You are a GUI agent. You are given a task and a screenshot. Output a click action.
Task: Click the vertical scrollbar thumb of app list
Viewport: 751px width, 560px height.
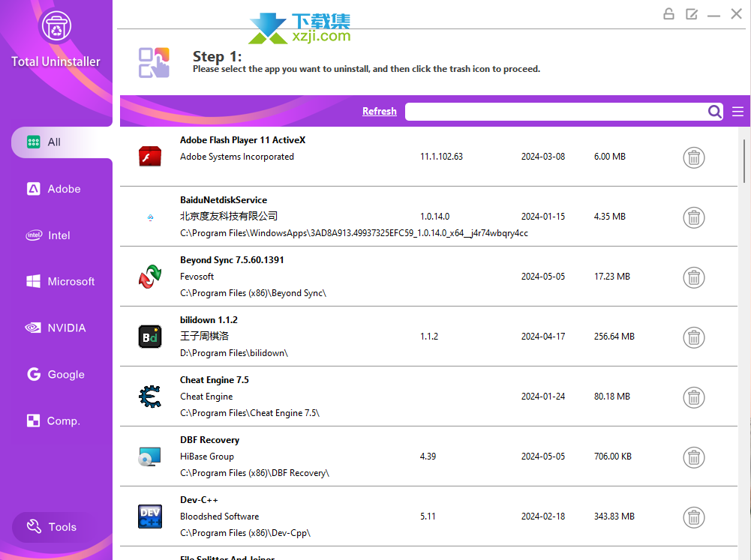[x=743, y=161]
